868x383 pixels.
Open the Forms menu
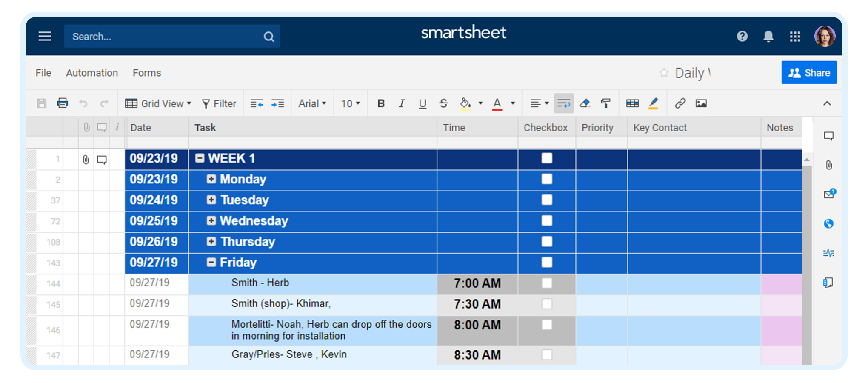click(147, 73)
